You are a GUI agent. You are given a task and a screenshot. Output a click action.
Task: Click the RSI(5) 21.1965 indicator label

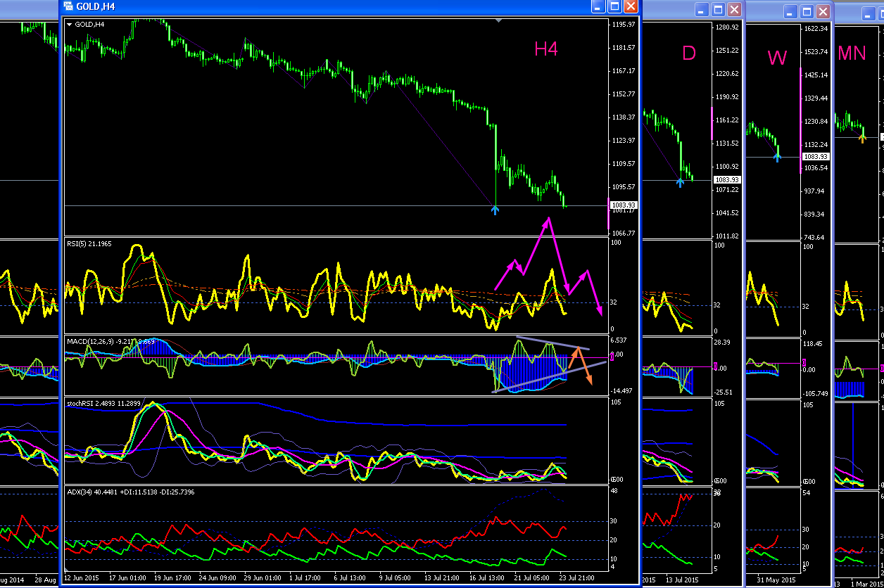pos(89,244)
